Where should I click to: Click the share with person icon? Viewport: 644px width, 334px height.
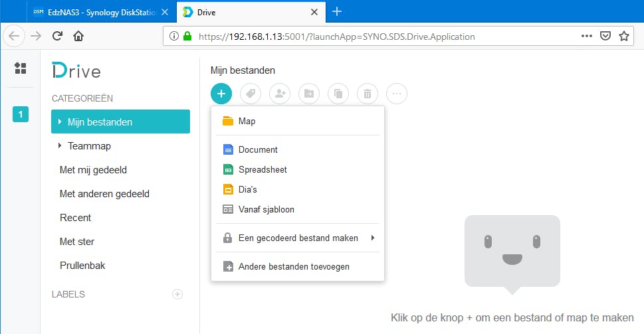[x=280, y=94]
